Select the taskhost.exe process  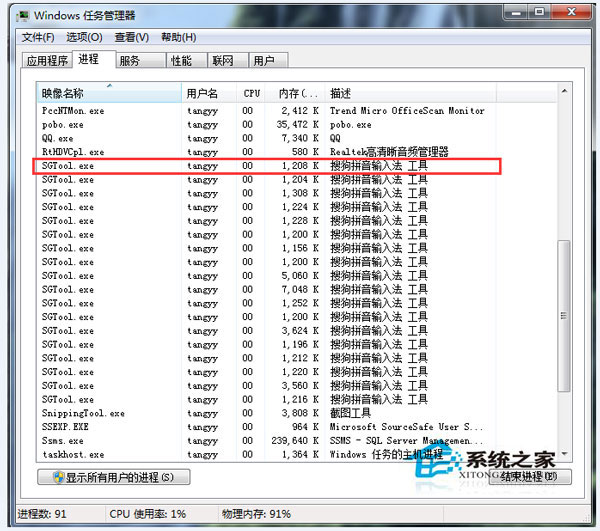click(x=267, y=454)
